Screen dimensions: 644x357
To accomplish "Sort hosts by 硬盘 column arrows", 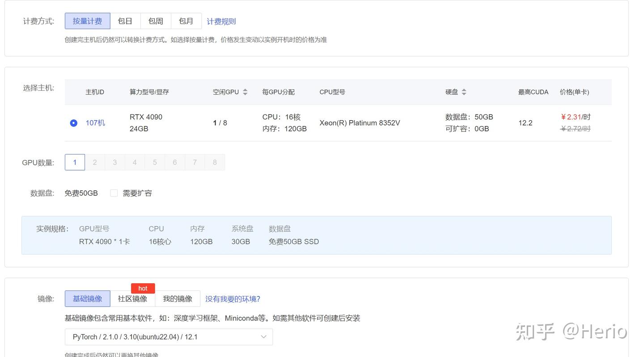I will pyautogui.click(x=464, y=92).
